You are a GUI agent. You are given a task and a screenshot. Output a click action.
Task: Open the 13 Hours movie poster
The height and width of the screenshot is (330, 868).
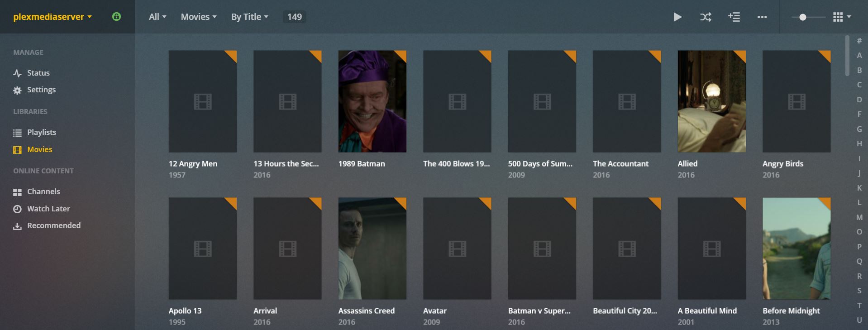(287, 101)
